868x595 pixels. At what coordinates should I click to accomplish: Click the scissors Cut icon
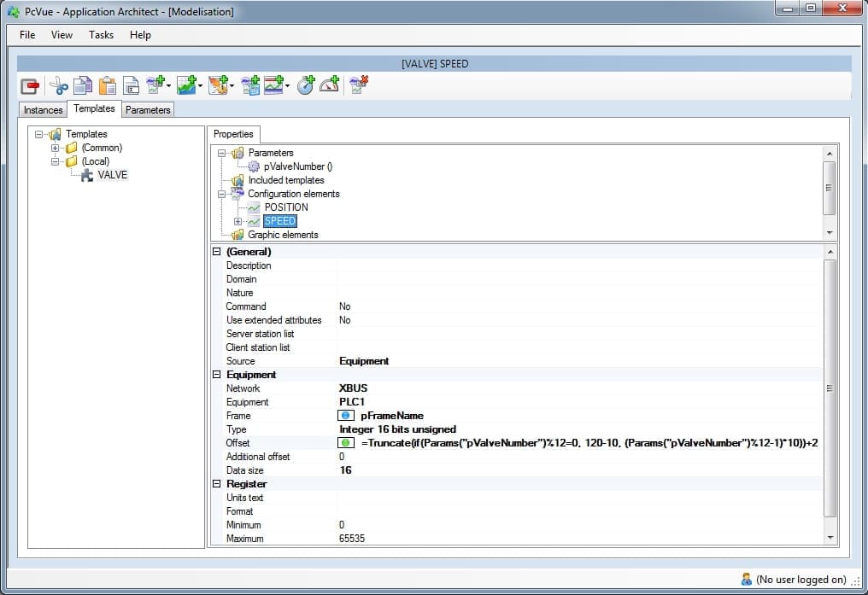[x=57, y=85]
